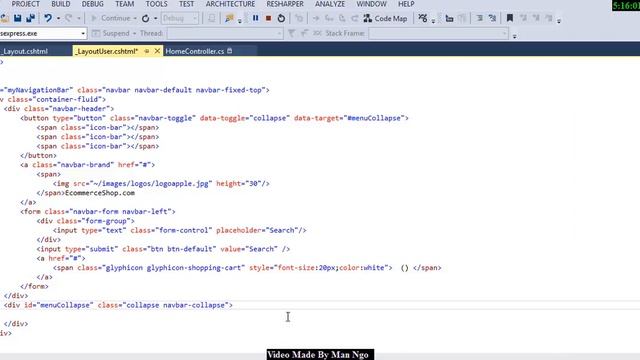Switch to the _Layout.cshtml tab

(24, 51)
